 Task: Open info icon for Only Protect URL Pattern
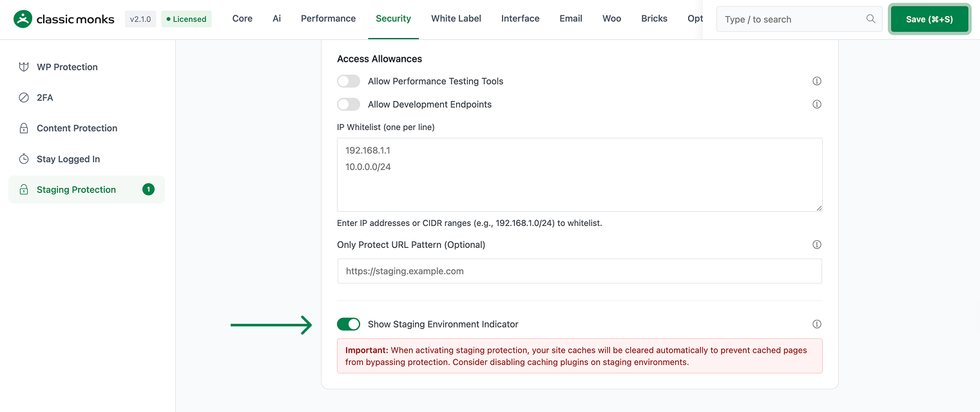(817, 245)
